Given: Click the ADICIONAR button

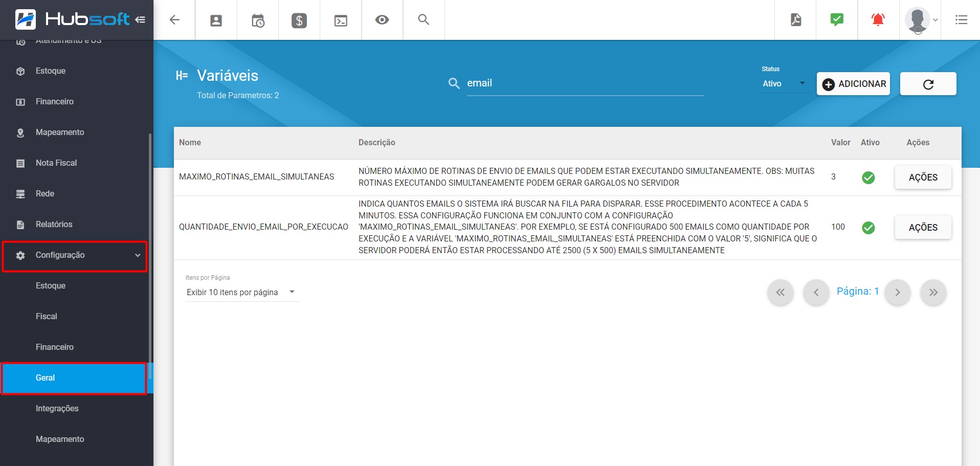Looking at the screenshot, I should pos(853,84).
